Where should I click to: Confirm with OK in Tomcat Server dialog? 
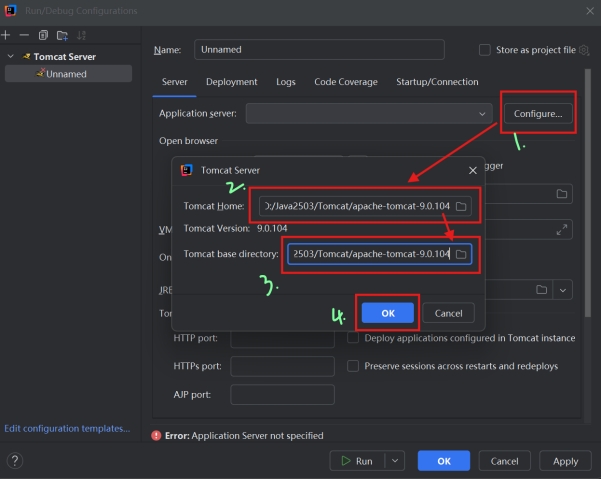(388, 313)
